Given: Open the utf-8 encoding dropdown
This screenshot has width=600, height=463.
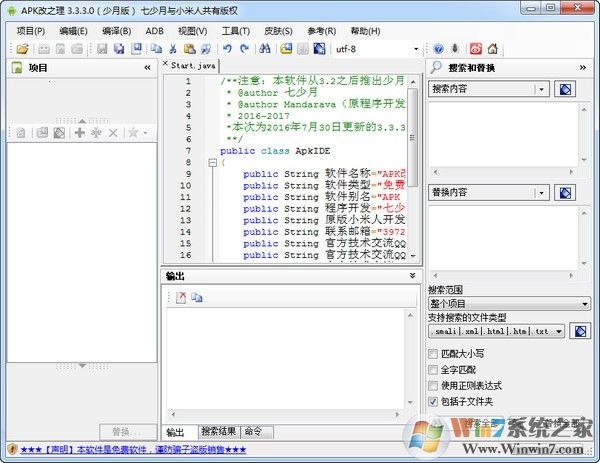Looking at the screenshot, I should click(x=416, y=49).
